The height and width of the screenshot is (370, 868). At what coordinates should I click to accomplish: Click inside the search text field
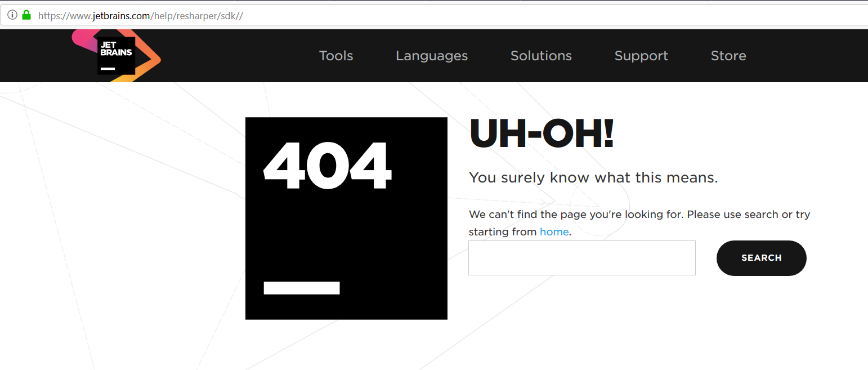pyautogui.click(x=581, y=258)
